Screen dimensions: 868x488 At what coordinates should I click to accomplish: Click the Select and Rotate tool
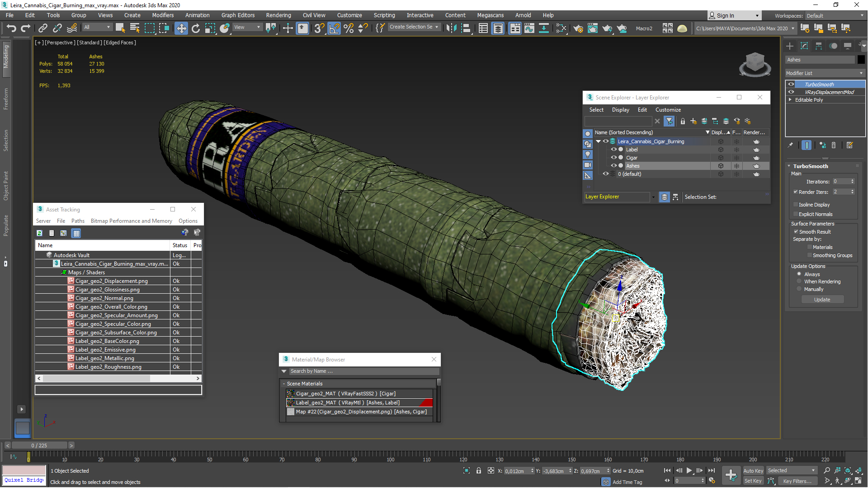(x=195, y=28)
